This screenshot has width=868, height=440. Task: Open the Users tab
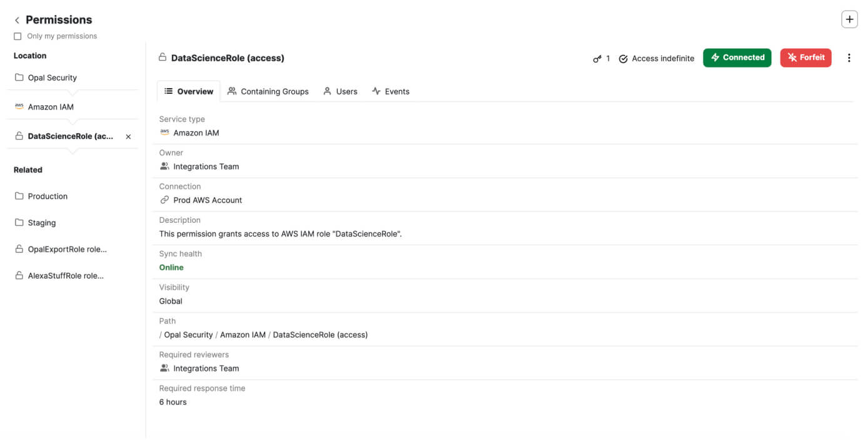(340, 91)
